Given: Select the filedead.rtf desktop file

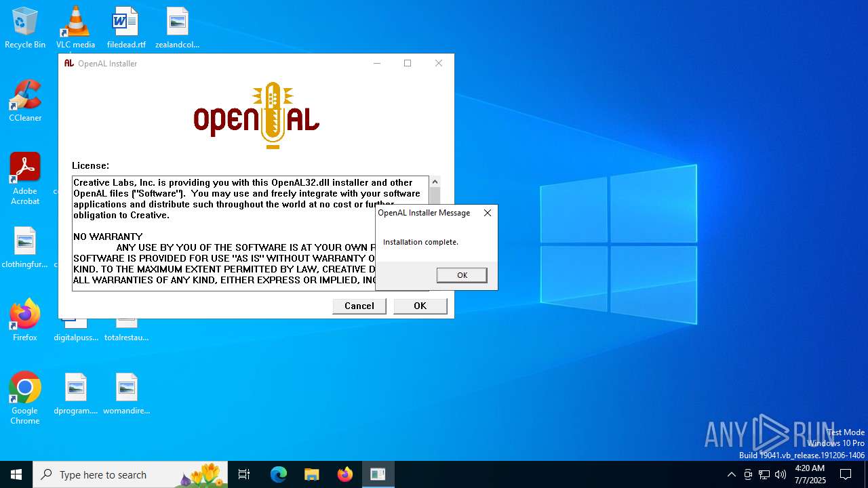Looking at the screenshot, I should [126, 28].
